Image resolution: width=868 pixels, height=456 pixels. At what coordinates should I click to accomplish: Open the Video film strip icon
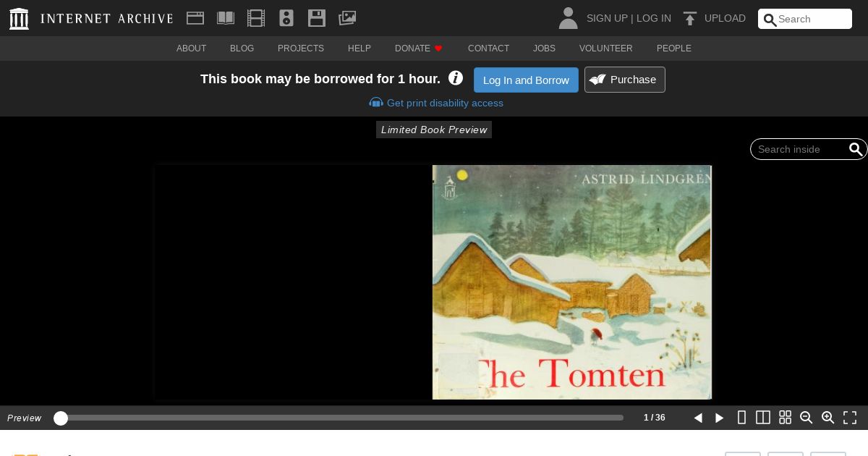[x=256, y=18]
